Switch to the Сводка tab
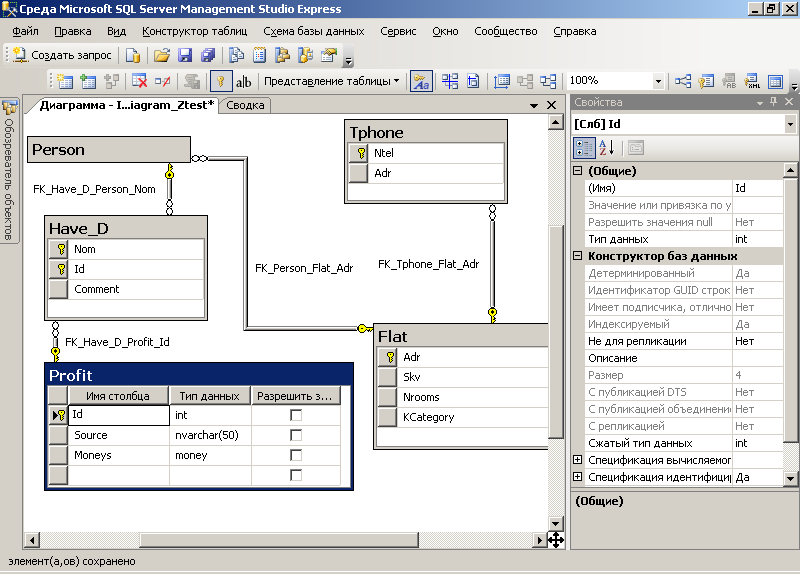This screenshot has height=574, width=800. point(245,105)
